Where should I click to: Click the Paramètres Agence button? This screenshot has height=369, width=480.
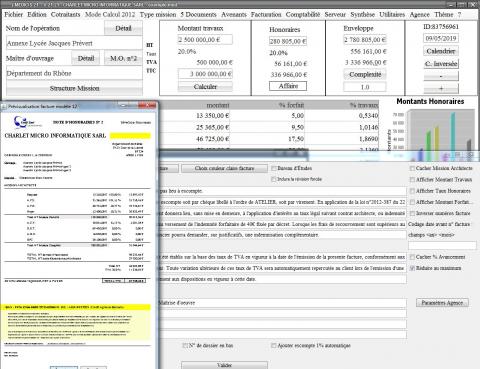(442, 303)
